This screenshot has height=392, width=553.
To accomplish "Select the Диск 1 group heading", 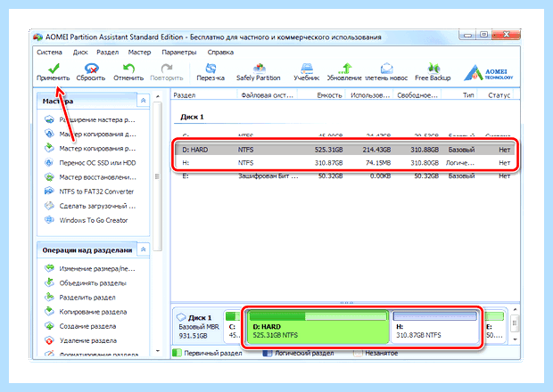I will click(192, 117).
